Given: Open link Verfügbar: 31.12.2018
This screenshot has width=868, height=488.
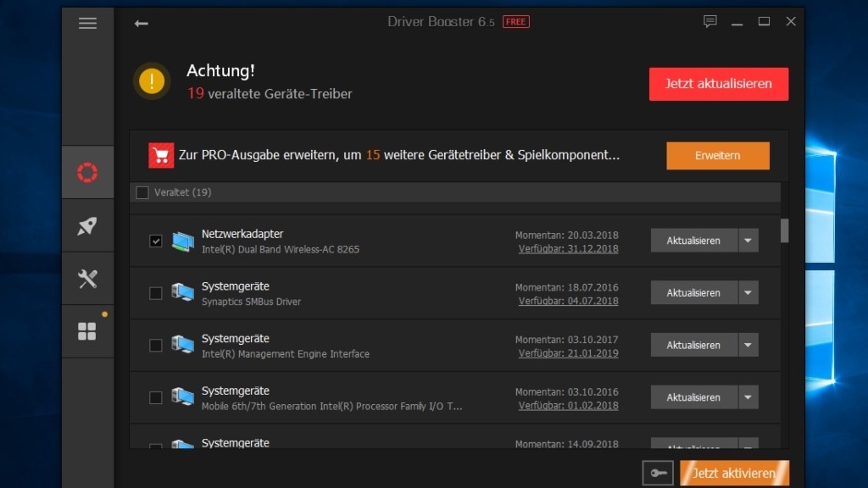Looking at the screenshot, I should 568,249.
